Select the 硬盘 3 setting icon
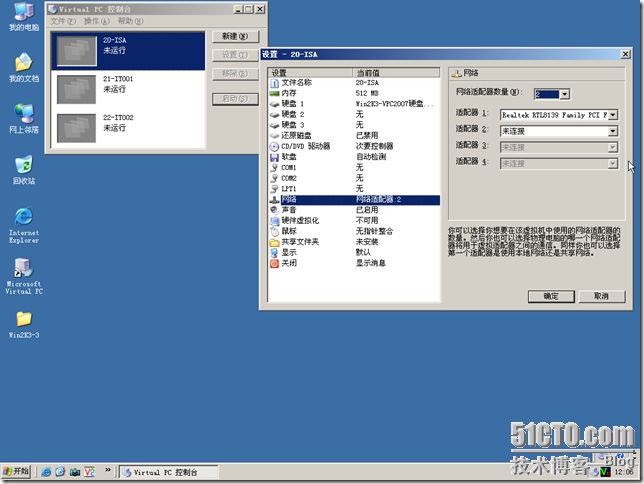This screenshot has width=644, height=484. point(274,125)
